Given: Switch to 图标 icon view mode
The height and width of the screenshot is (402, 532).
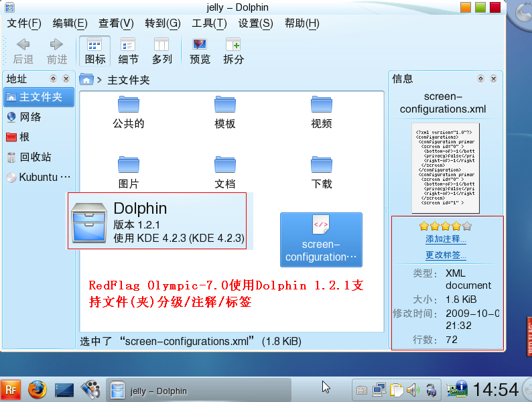Looking at the screenshot, I should 94,51.
